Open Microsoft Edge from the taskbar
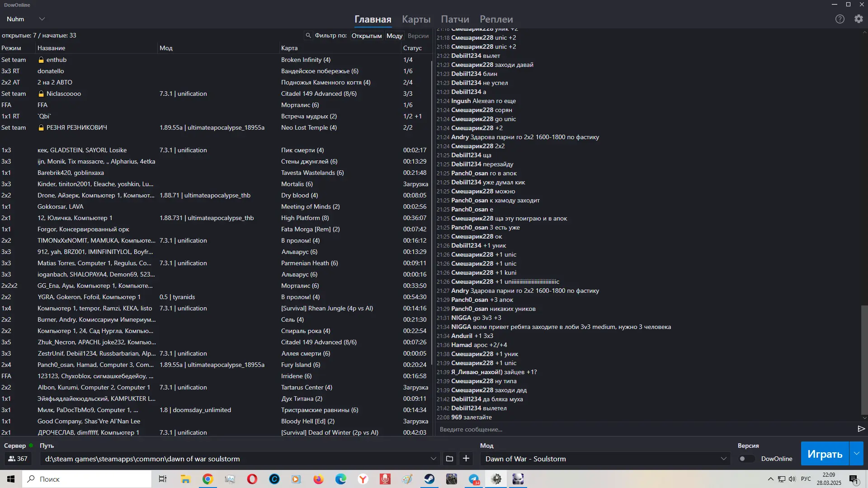 pyautogui.click(x=340, y=479)
